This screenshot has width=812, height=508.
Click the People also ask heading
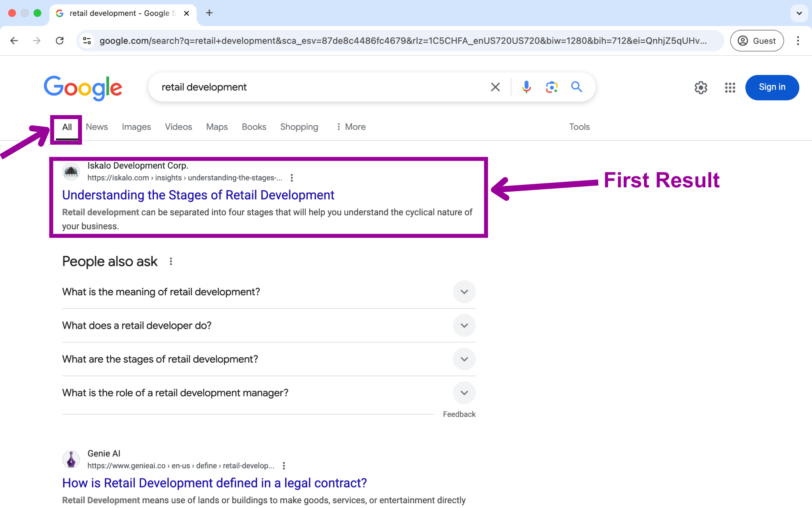[110, 262]
